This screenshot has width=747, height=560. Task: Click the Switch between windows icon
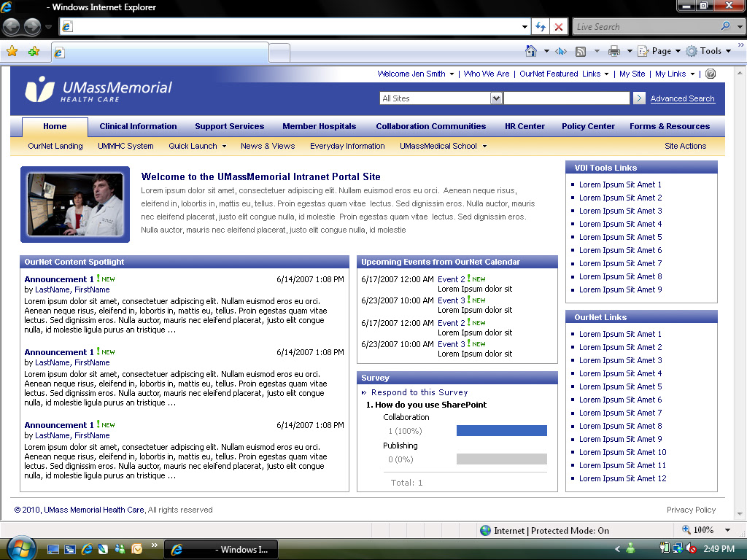point(70,549)
